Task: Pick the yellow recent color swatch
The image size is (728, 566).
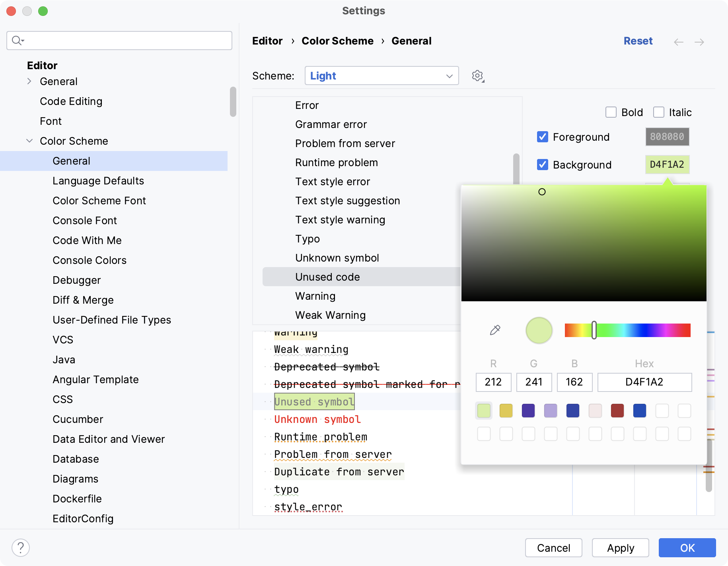Action: click(506, 411)
